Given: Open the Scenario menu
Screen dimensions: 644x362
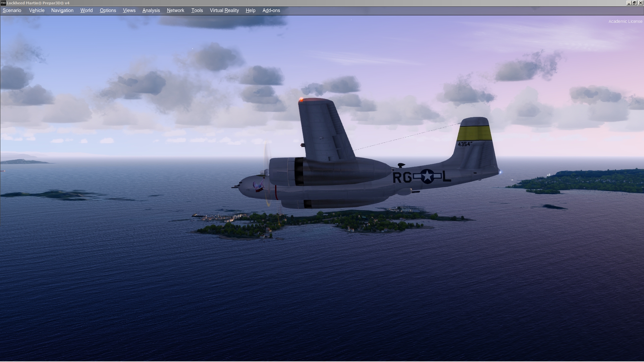Looking at the screenshot, I should tap(12, 10).
